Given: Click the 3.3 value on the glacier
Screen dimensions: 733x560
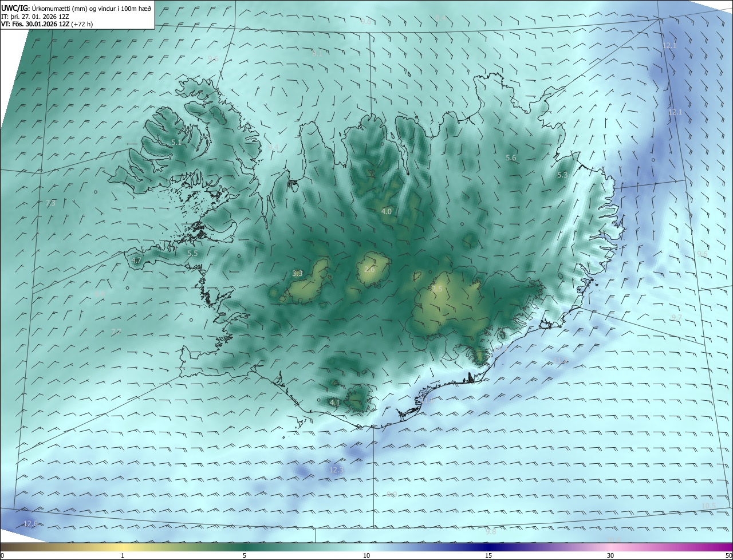Looking at the screenshot, I should click(x=297, y=274).
